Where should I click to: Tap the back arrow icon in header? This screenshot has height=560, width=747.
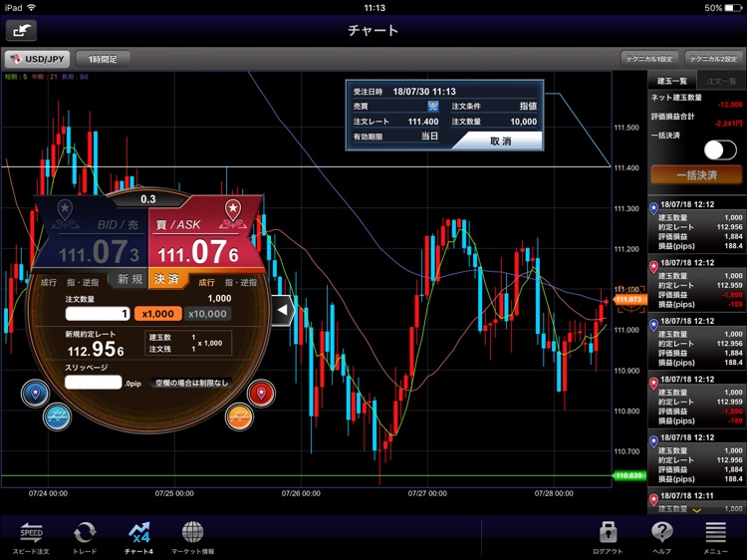tap(21, 31)
